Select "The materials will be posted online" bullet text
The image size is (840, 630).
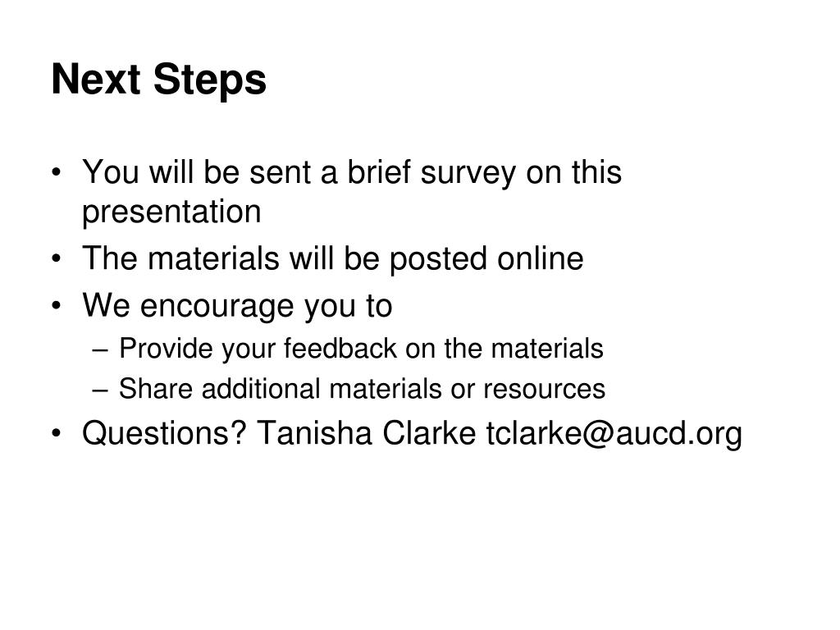point(333,258)
